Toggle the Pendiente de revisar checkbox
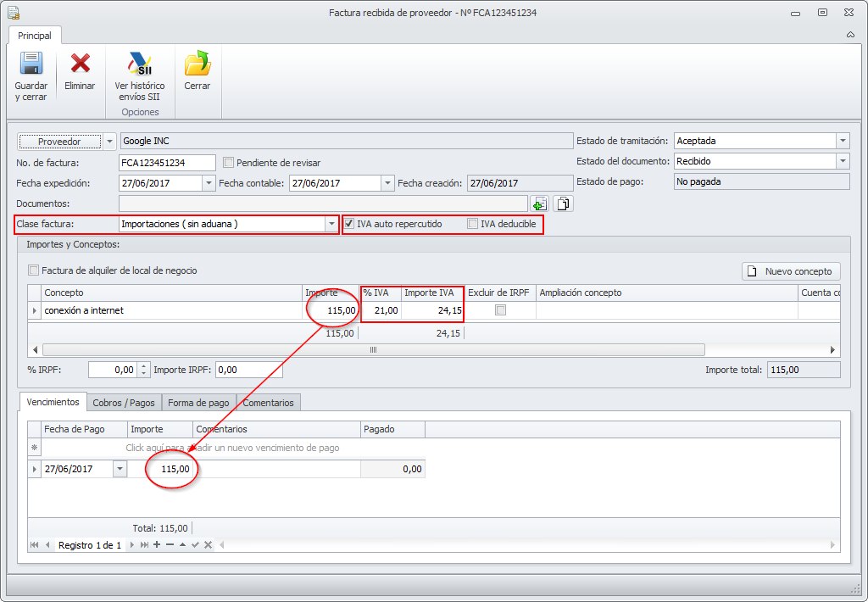The width and height of the screenshot is (868, 602). pyautogui.click(x=229, y=163)
